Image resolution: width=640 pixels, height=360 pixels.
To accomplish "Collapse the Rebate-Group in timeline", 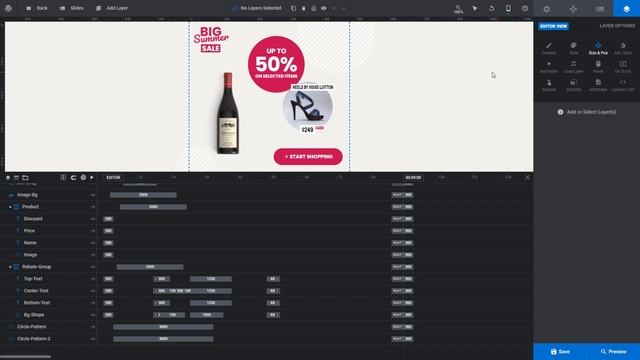I will pyautogui.click(x=10, y=267).
